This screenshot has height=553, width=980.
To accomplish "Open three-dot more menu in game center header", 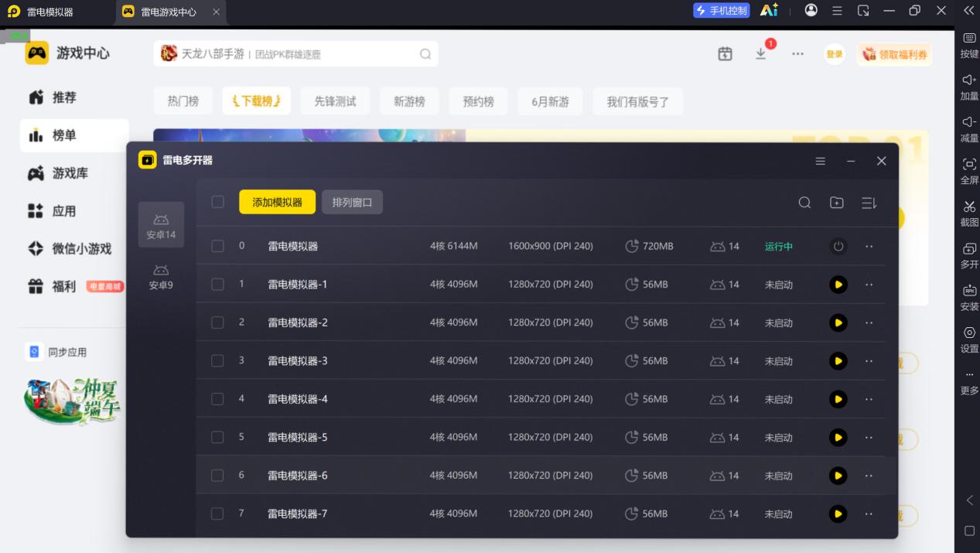I will [x=797, y=54].
